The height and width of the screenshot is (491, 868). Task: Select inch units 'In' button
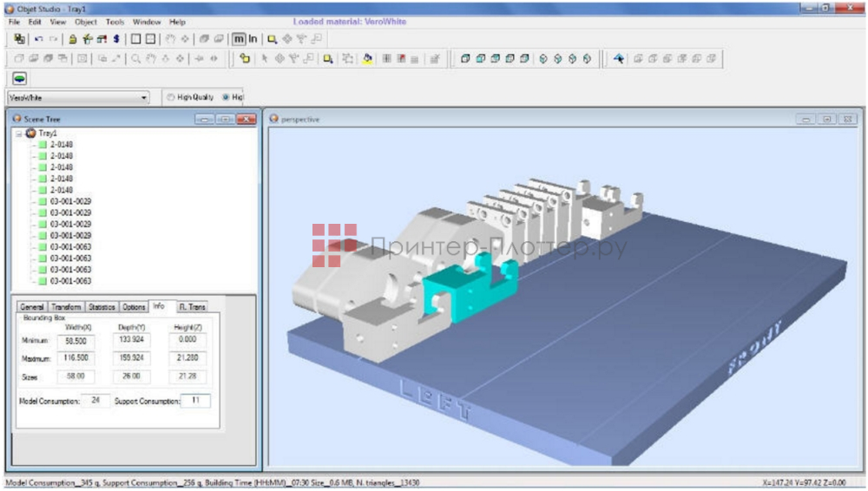253,39
